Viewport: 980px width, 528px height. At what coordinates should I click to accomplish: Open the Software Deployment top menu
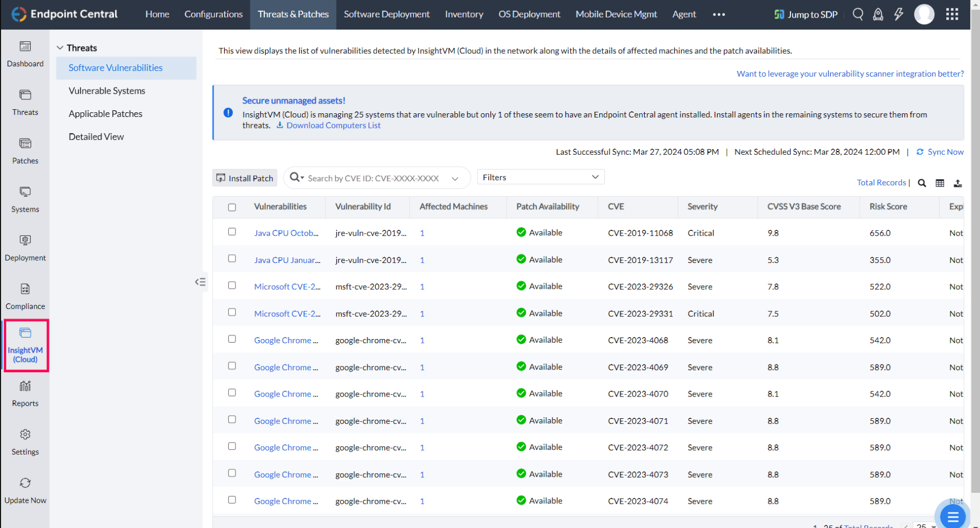click(387, 14)
